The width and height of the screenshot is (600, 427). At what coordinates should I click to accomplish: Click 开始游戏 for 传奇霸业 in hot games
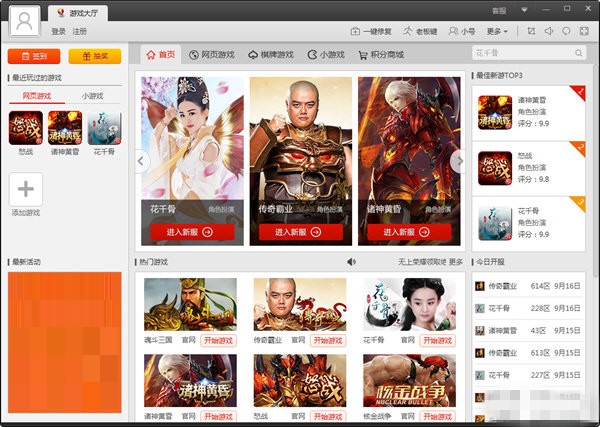click(x=328, y=340)
